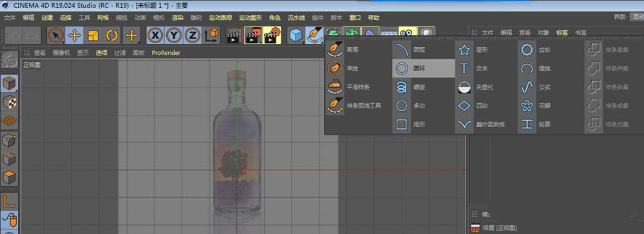Click the Move tool in toolbar
Image resolution: width=644 pixels, height=234 pixels.
(x=74, y=35)
